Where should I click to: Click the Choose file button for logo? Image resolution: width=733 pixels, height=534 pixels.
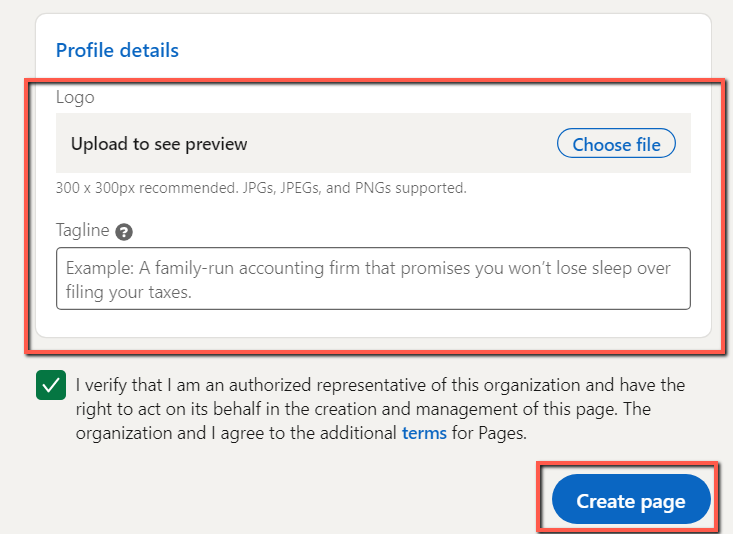pyautogui.click(x=616, y=144)
